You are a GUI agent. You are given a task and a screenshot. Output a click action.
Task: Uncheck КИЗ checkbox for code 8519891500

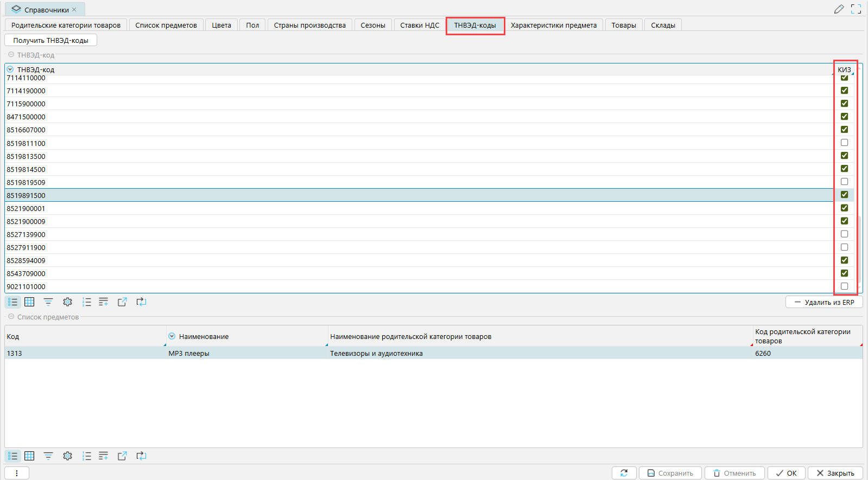point(844,195)
